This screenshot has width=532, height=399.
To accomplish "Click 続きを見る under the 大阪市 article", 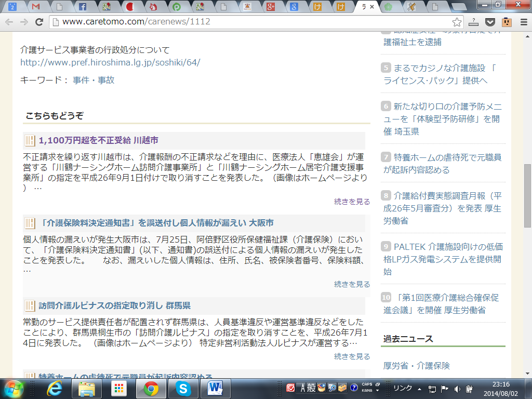I will coord(352,284).
